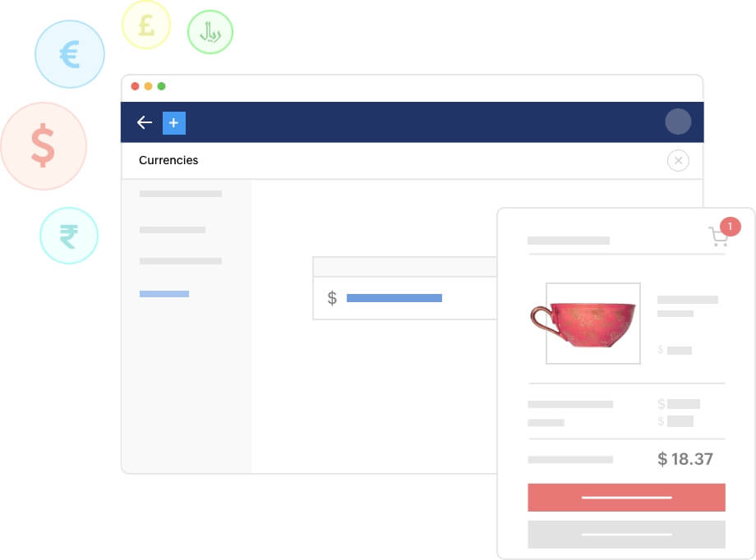Screen dimensions: 756x560
Task: Click the red window close dot
Action: coord(135,86)
